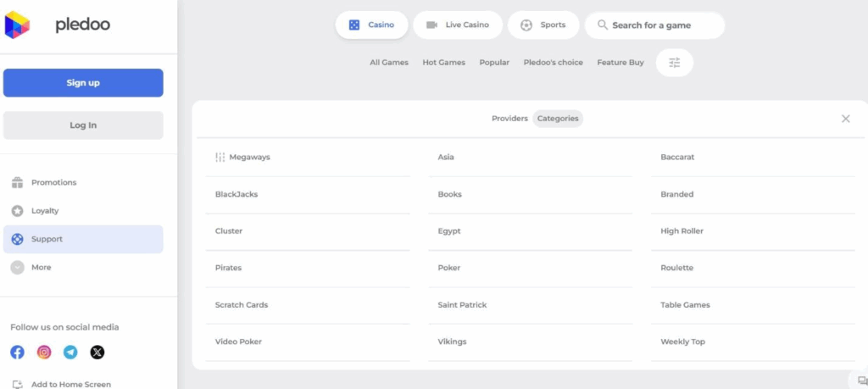Switch to the Live Casino tab
The width and height of the screenshot is (868, 389).
(458, 25)
